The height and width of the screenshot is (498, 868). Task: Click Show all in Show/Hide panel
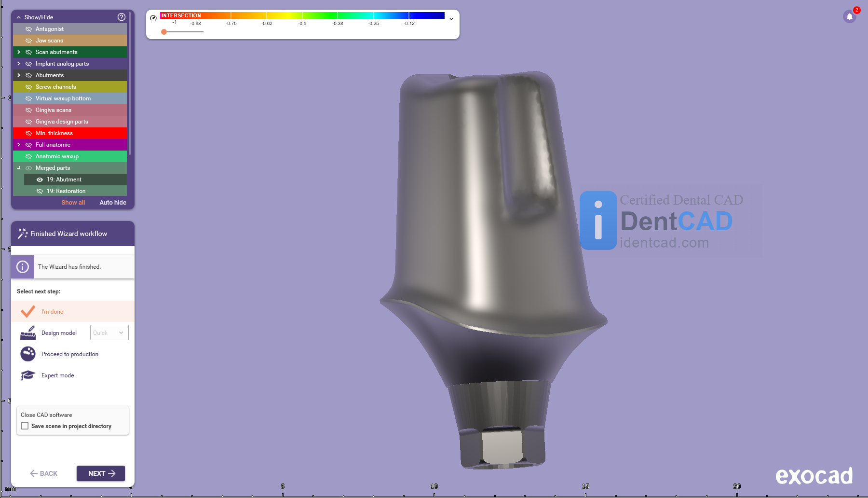click(73, 203)
